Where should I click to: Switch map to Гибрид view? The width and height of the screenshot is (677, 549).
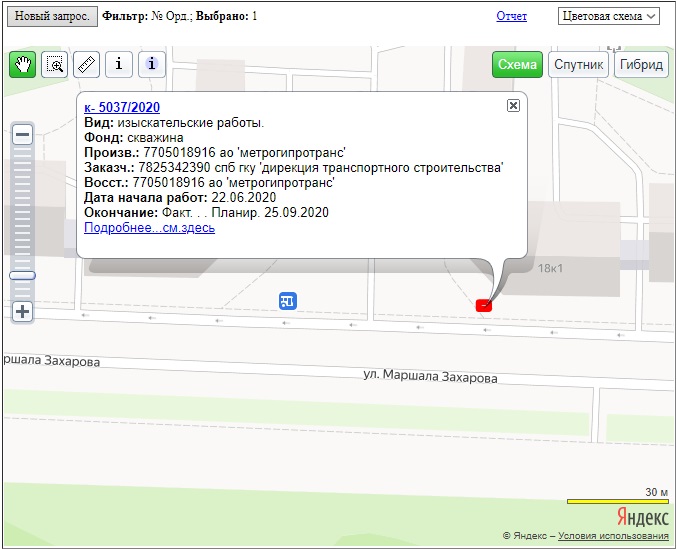(642, 64)
